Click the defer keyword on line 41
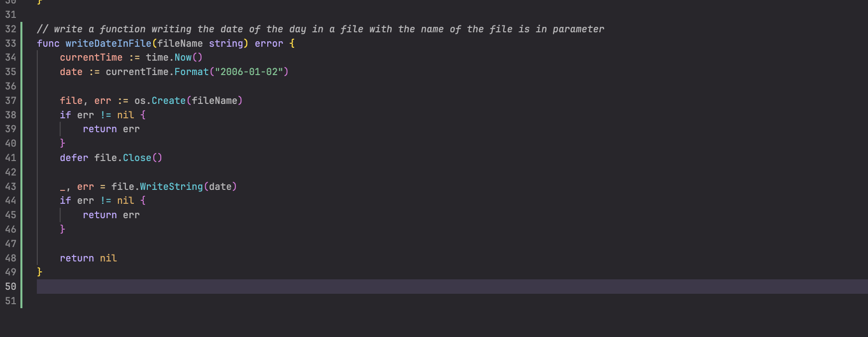Screen dimensions: 868x337 click(74, 158)
